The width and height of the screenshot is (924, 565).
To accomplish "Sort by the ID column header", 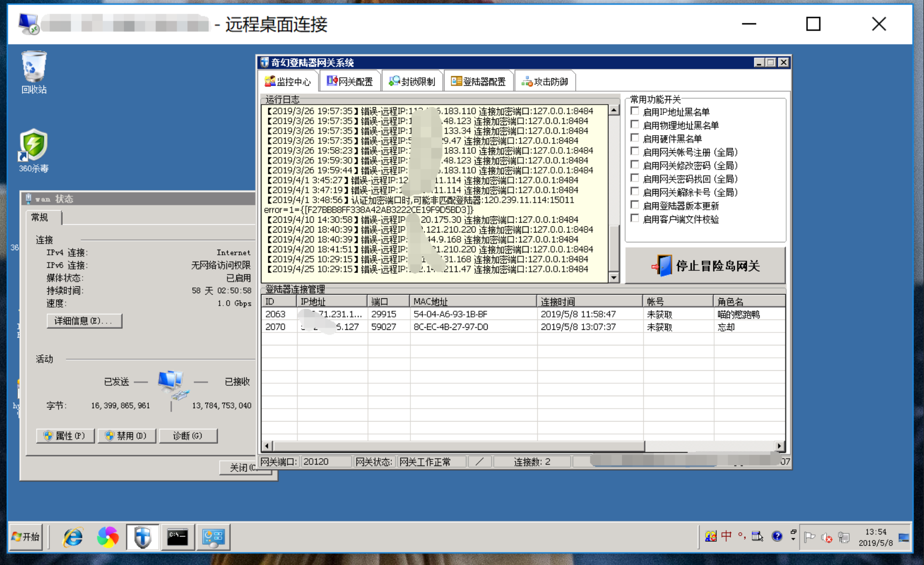I will pyautogui.click(x=279, y=301).
